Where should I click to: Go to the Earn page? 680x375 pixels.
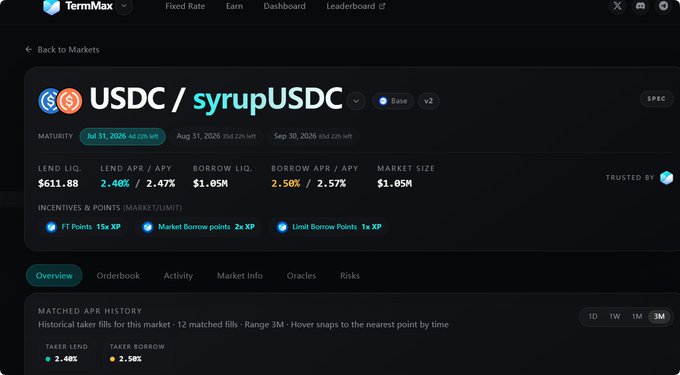[x=234, y=7]
